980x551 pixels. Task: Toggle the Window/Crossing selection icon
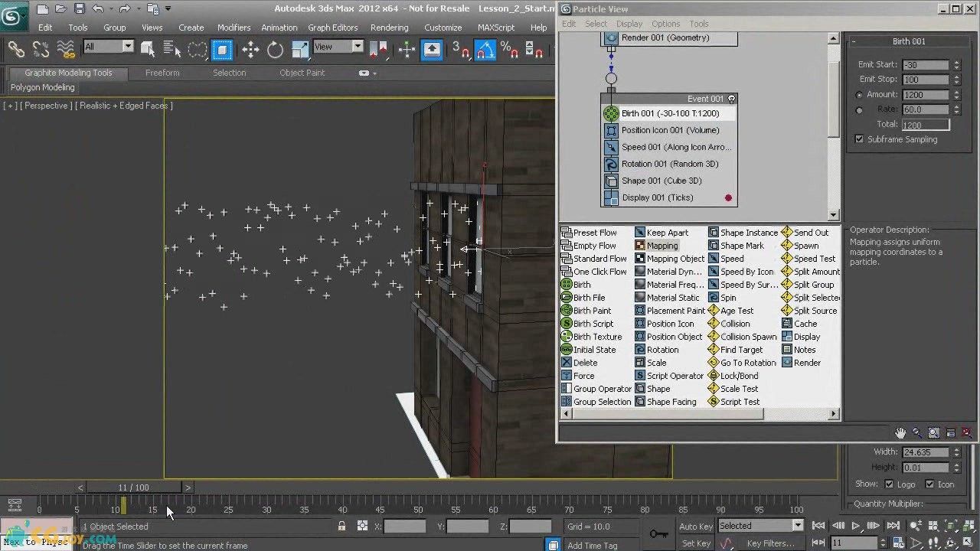click(x=222, y=50)
